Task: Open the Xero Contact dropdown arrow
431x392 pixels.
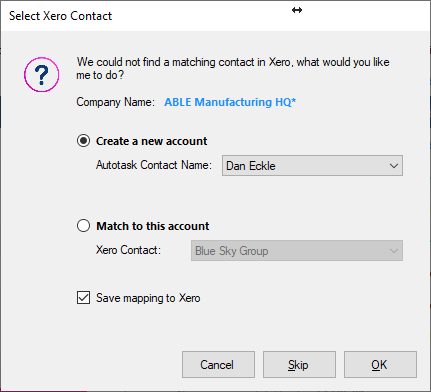Action: [x=394, y=251]
